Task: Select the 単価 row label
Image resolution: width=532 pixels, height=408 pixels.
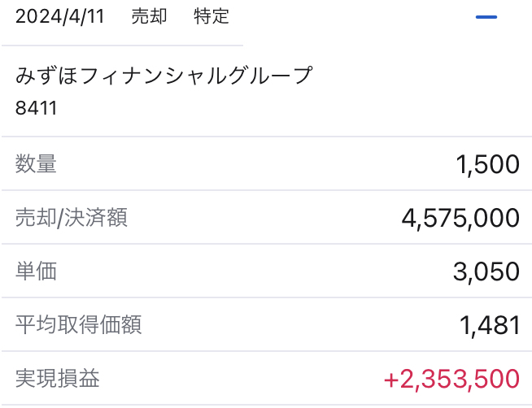Action: pos(36,271)
